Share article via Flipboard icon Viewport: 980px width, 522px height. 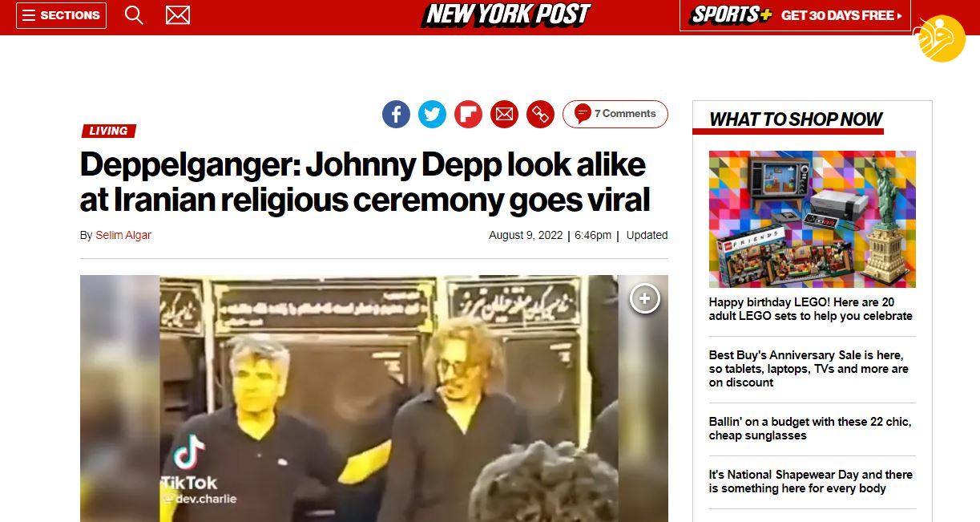tap(468, 114)
